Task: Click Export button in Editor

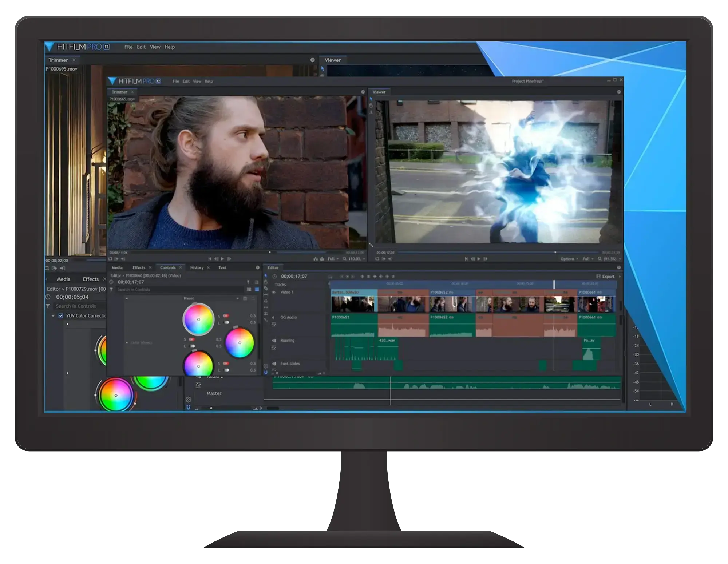Action: (605, 277)
